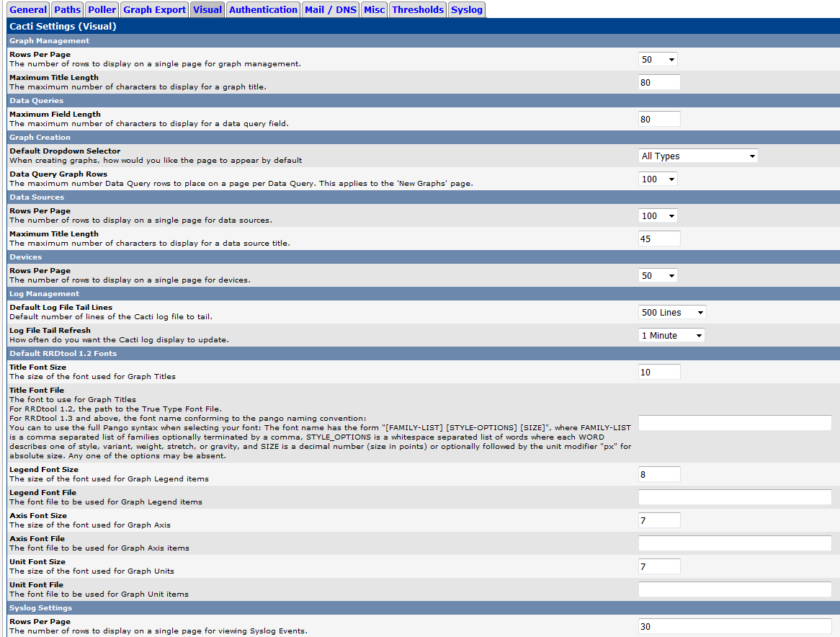
Task: Open the Log File Tail Refresh dropdown
Action: [671, 336]
